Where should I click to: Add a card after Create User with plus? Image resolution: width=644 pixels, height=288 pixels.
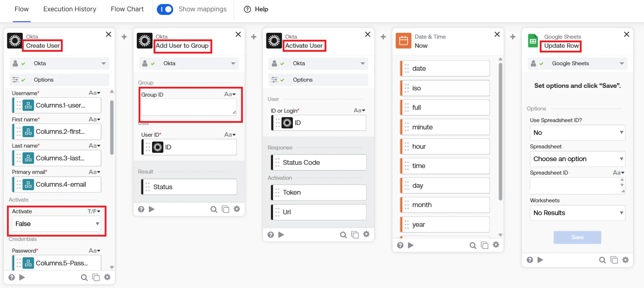[x=124, y=37]
